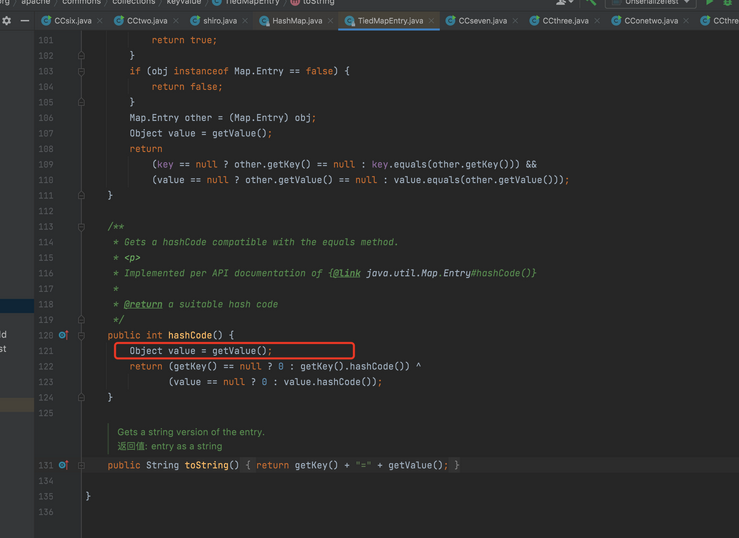Screen dimensions: 739x538
Task: Click the TiedMapEntry.java tab file icon
Action: coord(349,21)
